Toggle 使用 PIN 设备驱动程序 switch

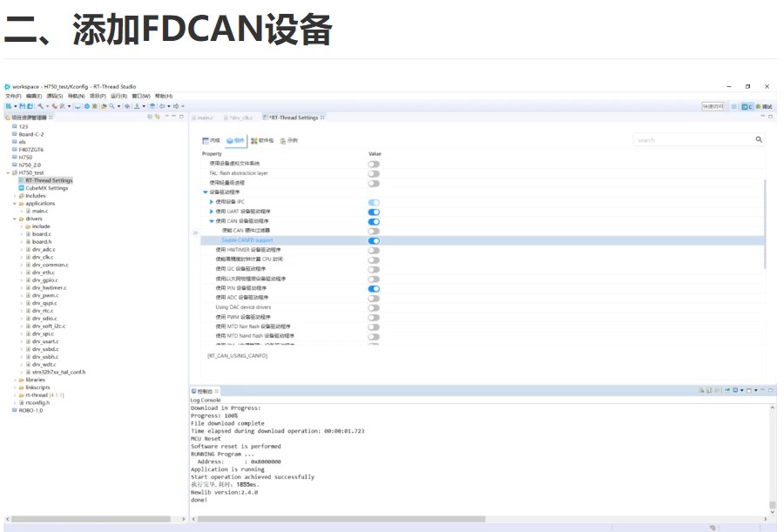(x=374, y=288)
